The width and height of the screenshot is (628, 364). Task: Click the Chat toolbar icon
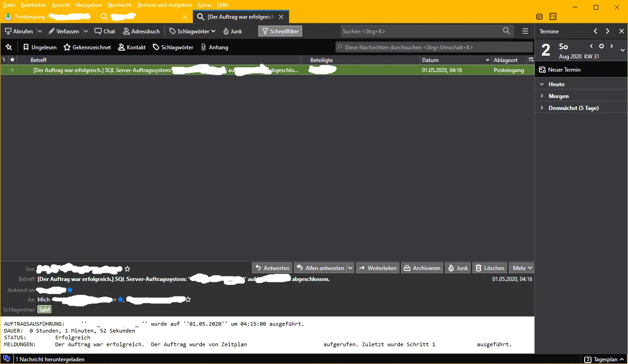point(105,31)
